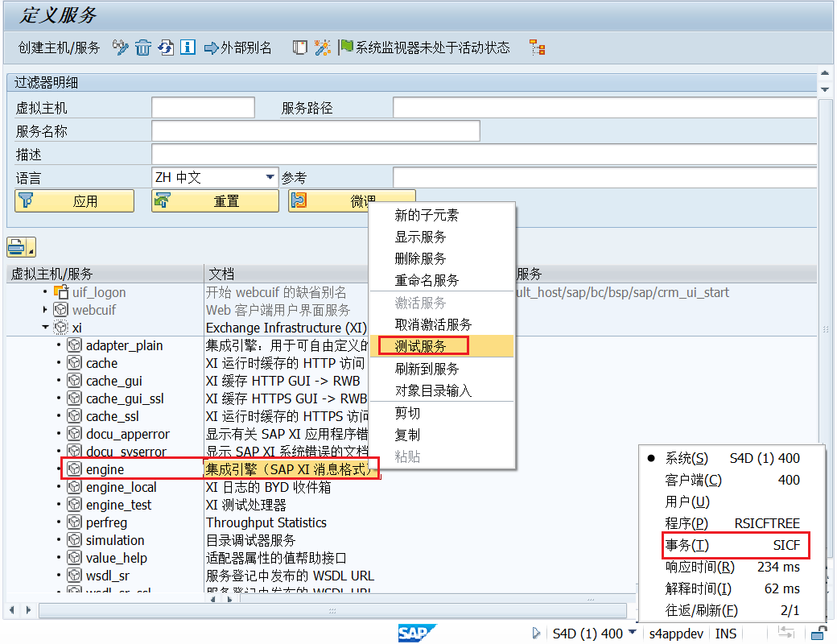The image size is (837, 644).
Task: Click the lock icon in status bar
Action: [x=818, y=634]
